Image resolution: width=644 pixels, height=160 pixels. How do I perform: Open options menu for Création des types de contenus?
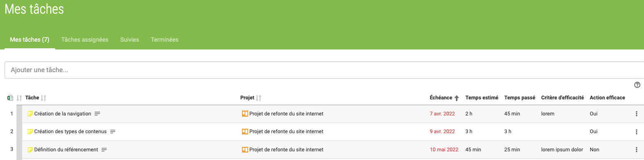pyautogui.click(x=637, y=132)
